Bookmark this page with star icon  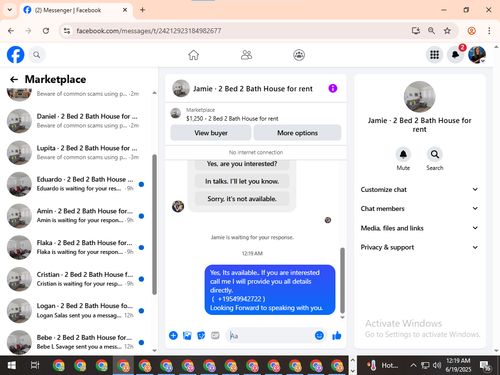pyautogui.click(x=447, y=31)
